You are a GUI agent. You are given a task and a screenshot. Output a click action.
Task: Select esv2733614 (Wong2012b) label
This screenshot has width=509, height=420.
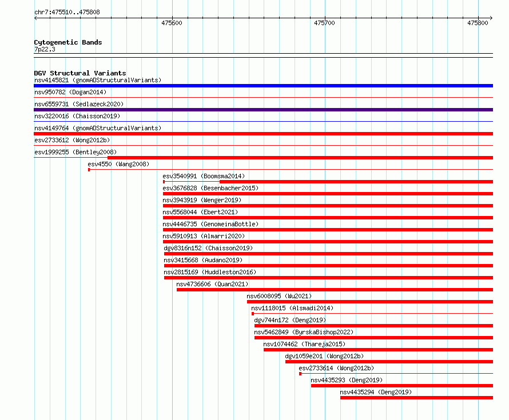336,368
